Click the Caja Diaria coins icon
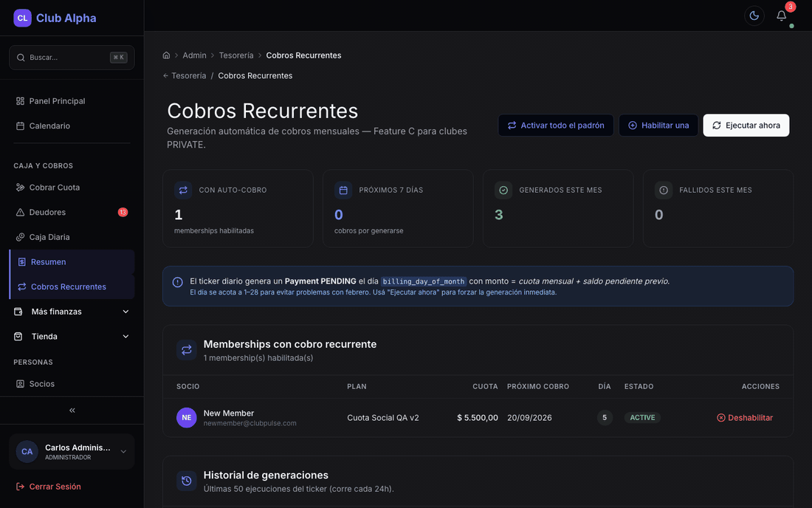812x508 pixels. tap(20, 237)
